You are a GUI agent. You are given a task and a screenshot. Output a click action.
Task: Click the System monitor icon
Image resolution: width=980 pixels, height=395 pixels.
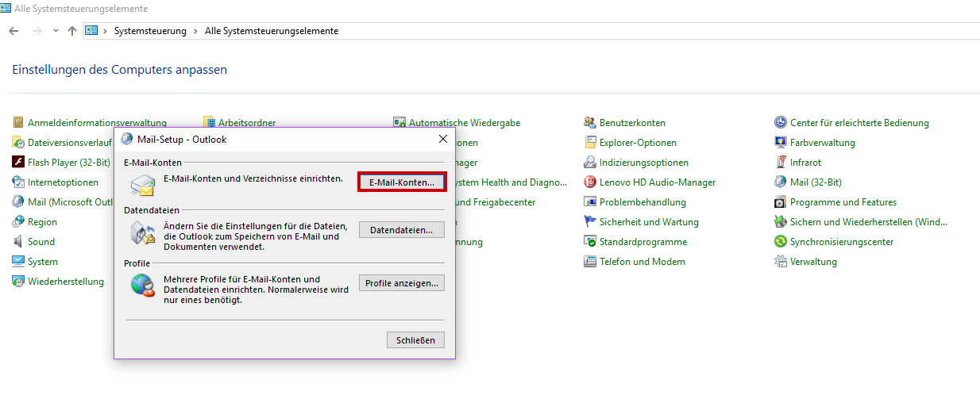click(18, 262)
